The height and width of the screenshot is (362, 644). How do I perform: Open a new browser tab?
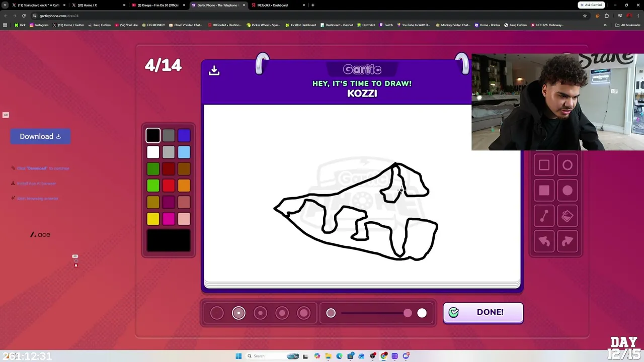[313, 5]
